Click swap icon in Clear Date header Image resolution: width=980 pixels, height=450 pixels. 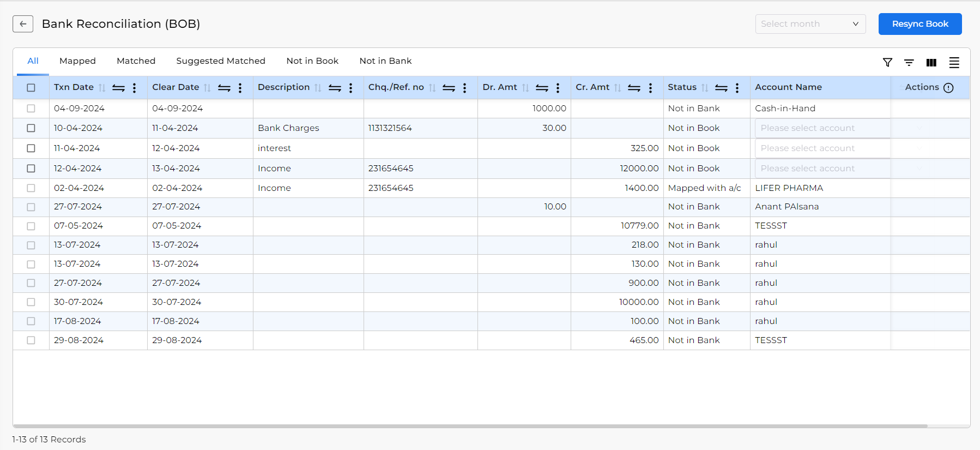(224, 88)
